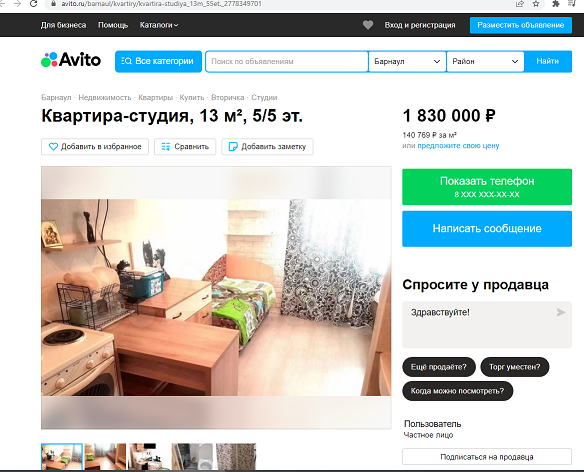Viewport: 584px width, 472px height.
Task: Open Для бизнеса menu item
Action: tap(63, 25)
